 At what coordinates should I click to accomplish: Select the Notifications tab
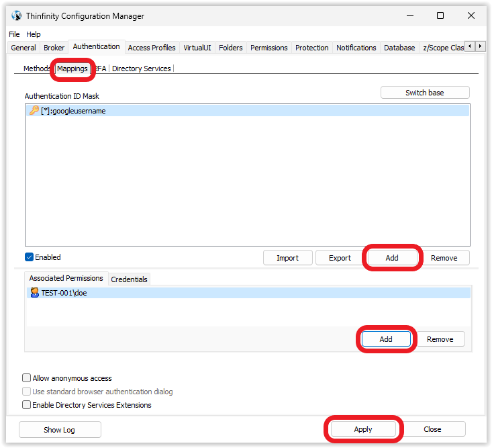(356, 48)
